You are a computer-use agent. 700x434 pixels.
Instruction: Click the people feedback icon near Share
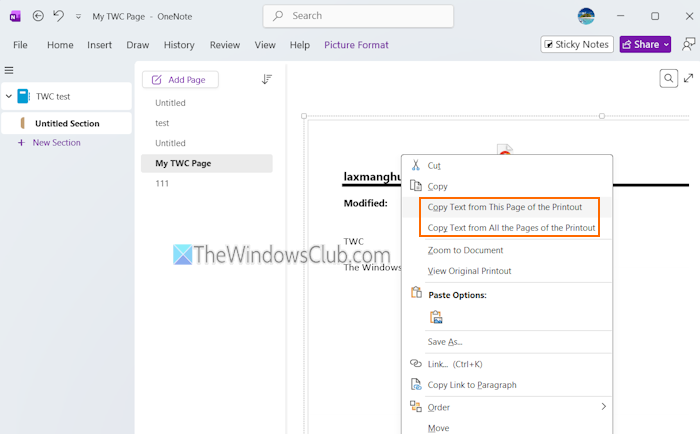coord(688,44)
